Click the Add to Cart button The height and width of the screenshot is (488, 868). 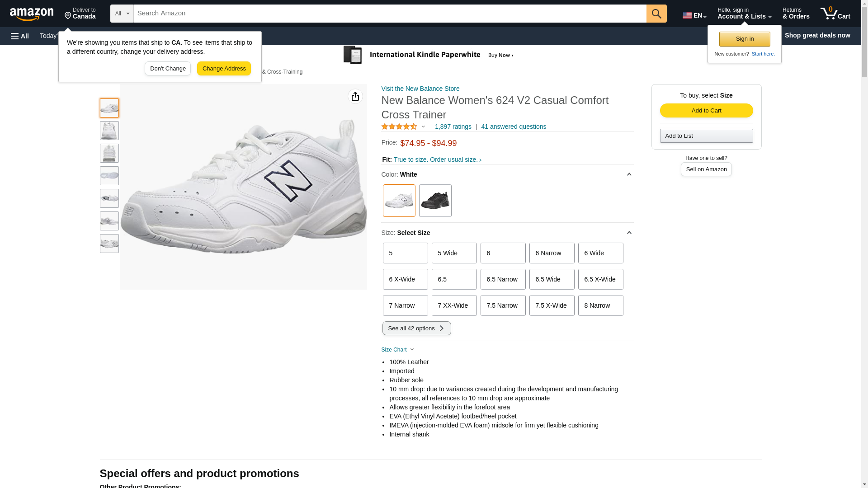point(706,111)
